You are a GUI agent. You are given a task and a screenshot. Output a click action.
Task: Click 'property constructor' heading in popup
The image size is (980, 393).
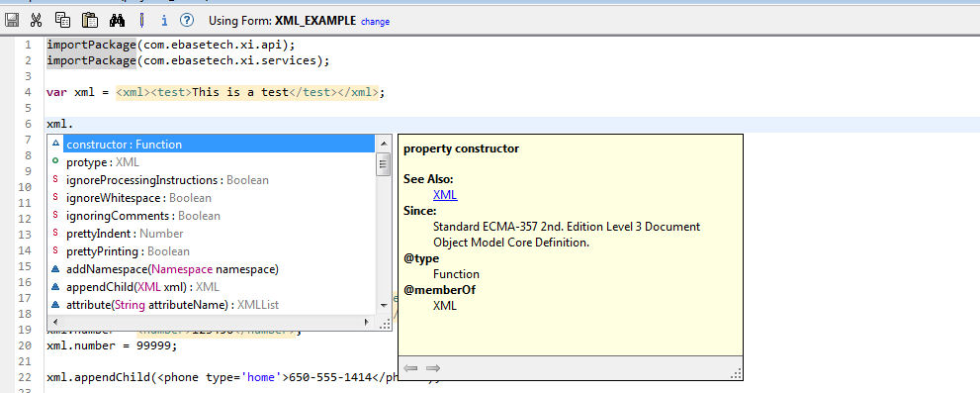click(x=461, y=148)
